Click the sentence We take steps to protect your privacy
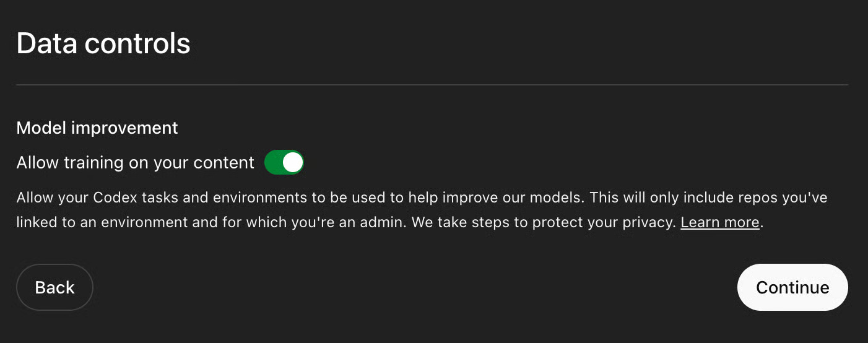 pos(543,223)
